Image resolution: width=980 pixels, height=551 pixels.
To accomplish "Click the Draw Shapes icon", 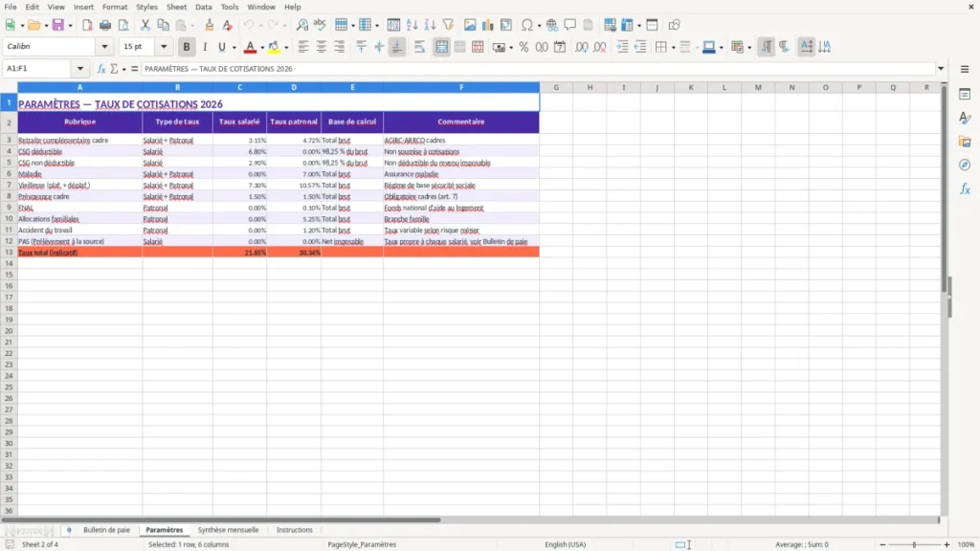I will [x=674, y=25].
